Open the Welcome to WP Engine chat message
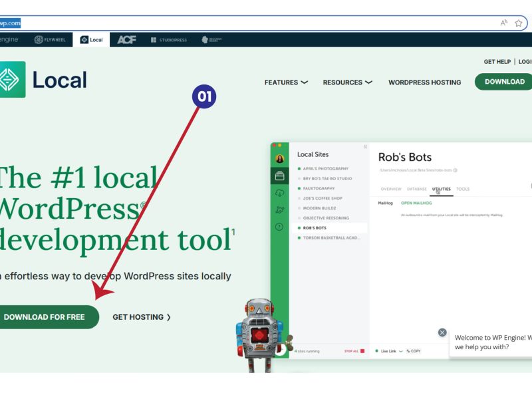The height and width of the screenshot is (399, 532). (491, 342)
